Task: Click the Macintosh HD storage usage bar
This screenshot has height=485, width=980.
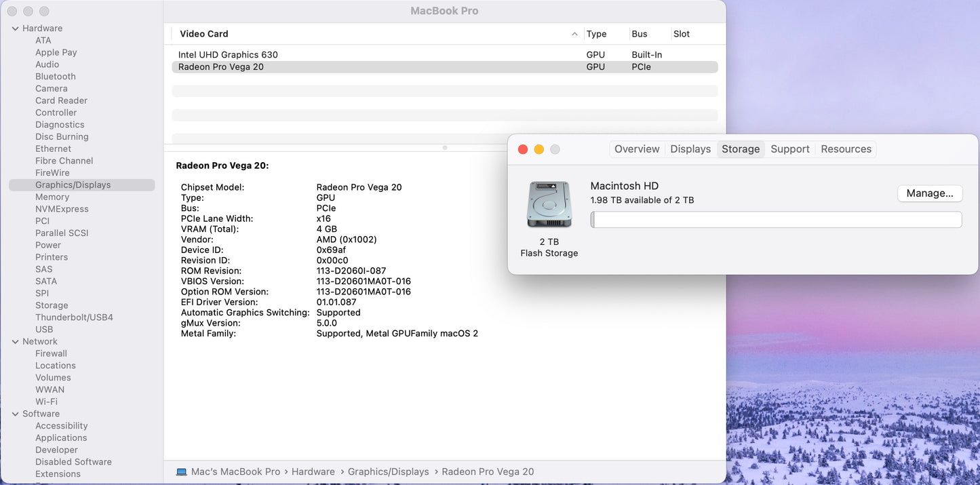Action: point(775,219)
